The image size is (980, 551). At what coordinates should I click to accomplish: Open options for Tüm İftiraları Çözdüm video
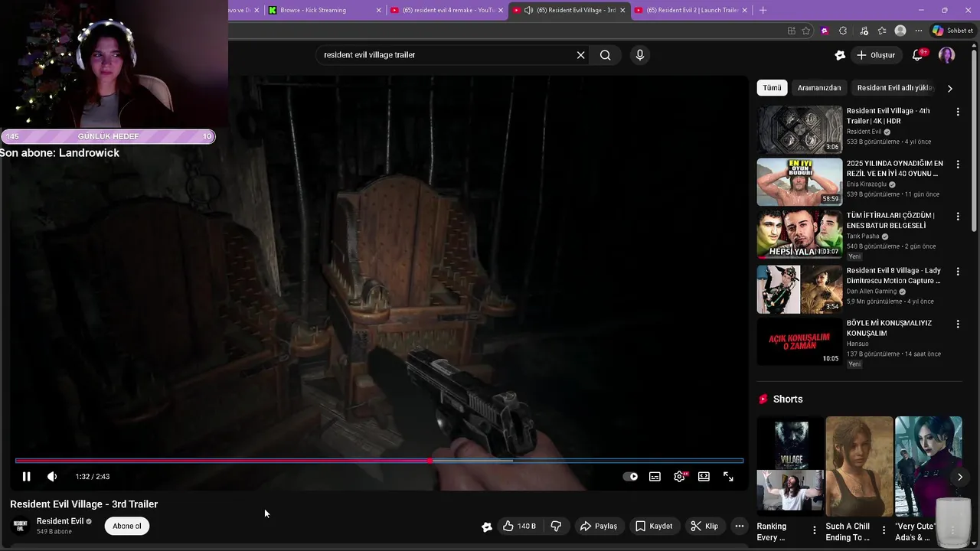(x=958, y=217)
